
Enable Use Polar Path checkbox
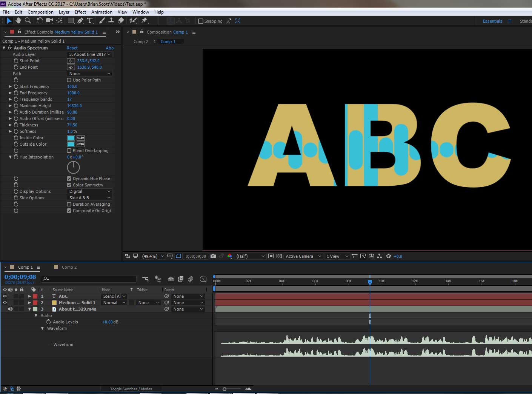click(x=69, y=80)
